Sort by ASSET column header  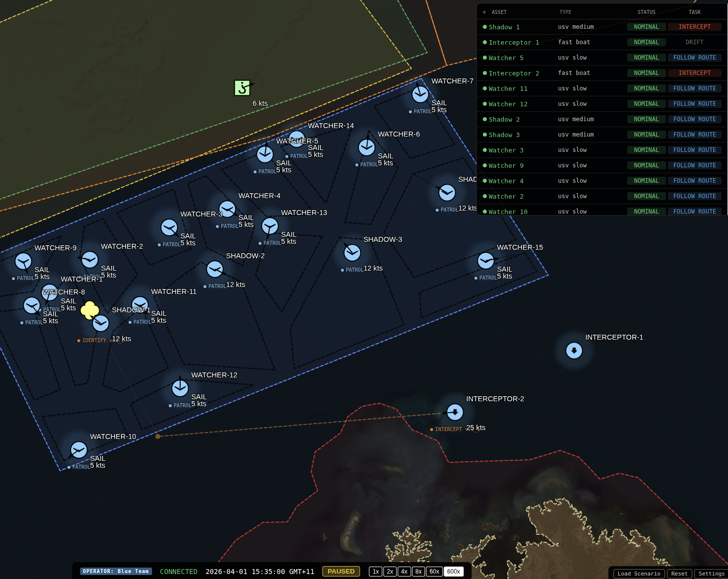[x=499, y=12]
